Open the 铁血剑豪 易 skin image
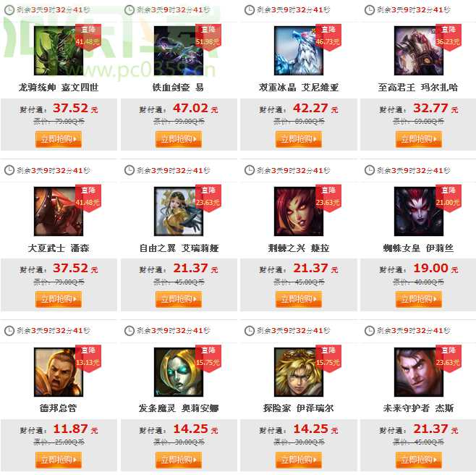The image size is (476, 475). pos(179,51)
